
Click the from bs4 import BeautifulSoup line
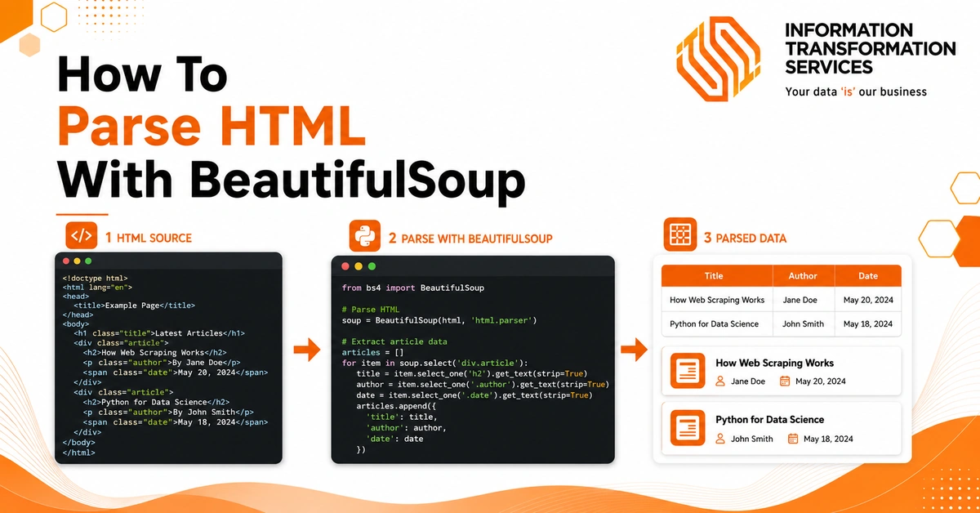pyautogui.click(x=413, y=288)
